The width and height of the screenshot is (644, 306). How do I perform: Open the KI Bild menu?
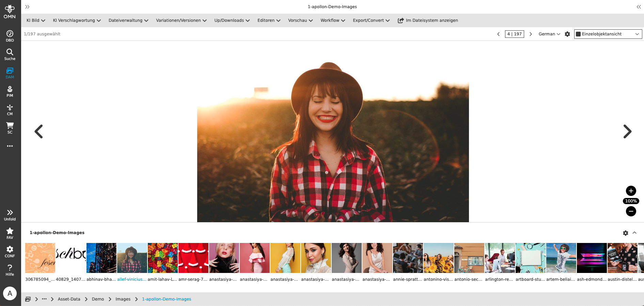[36, 20]
